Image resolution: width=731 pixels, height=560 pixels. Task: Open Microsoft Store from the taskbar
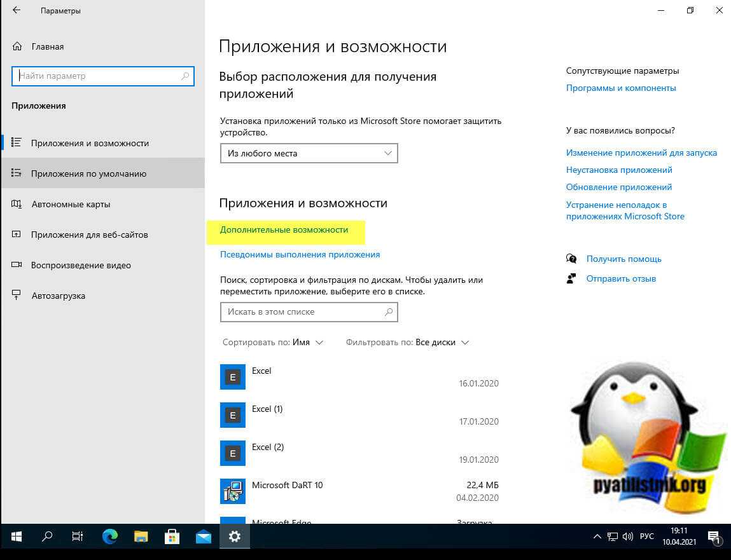(172, 536)
